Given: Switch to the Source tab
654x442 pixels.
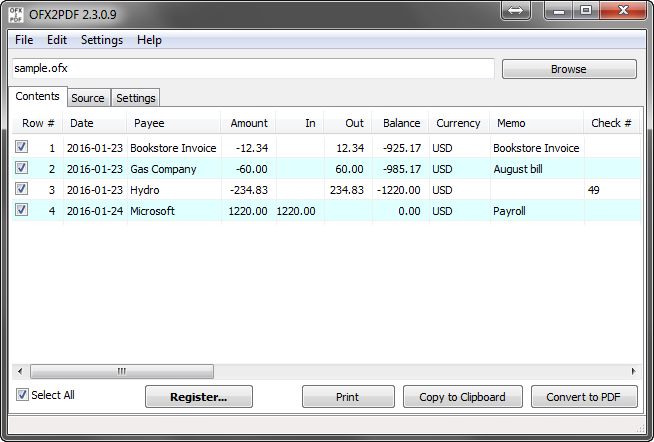Looking at the screenshot, I should [x=88, y=98].
